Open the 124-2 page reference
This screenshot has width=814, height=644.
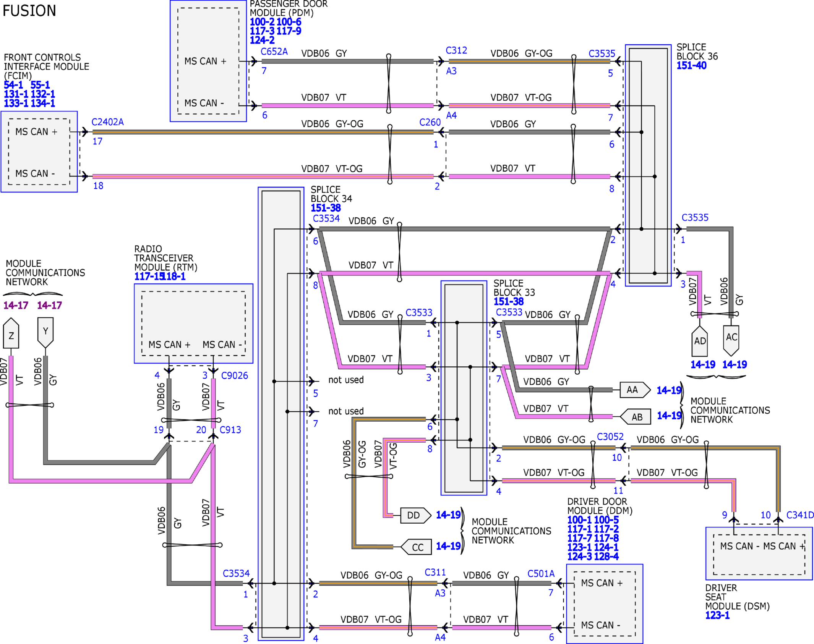pos(262,40)
